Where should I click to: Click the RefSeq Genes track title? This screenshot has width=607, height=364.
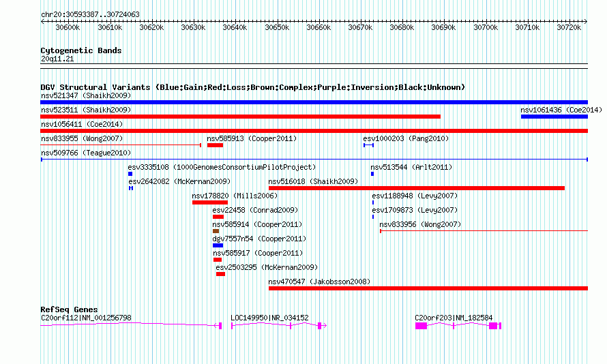pyautogui.click(x=69, y=309)
